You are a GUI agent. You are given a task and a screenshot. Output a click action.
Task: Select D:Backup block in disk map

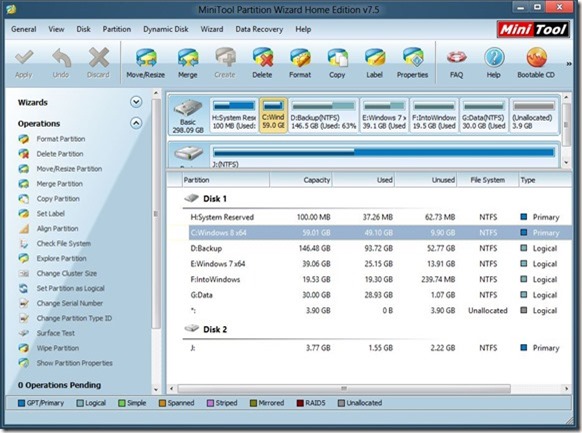[324, 115]
